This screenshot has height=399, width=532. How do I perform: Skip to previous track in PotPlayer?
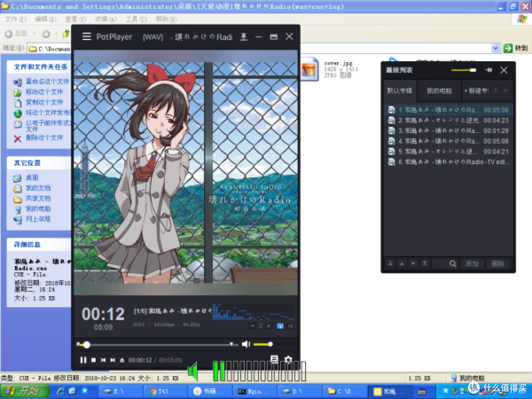click(103, 360)
